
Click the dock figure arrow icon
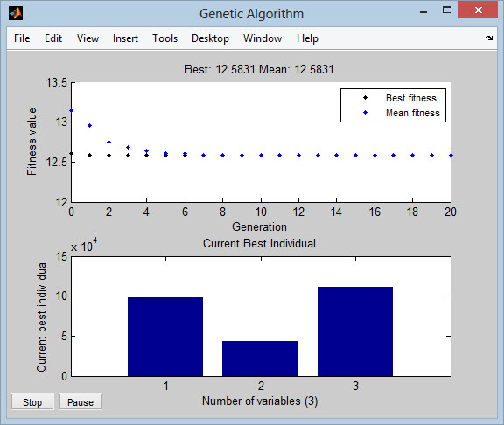point(489,38)
